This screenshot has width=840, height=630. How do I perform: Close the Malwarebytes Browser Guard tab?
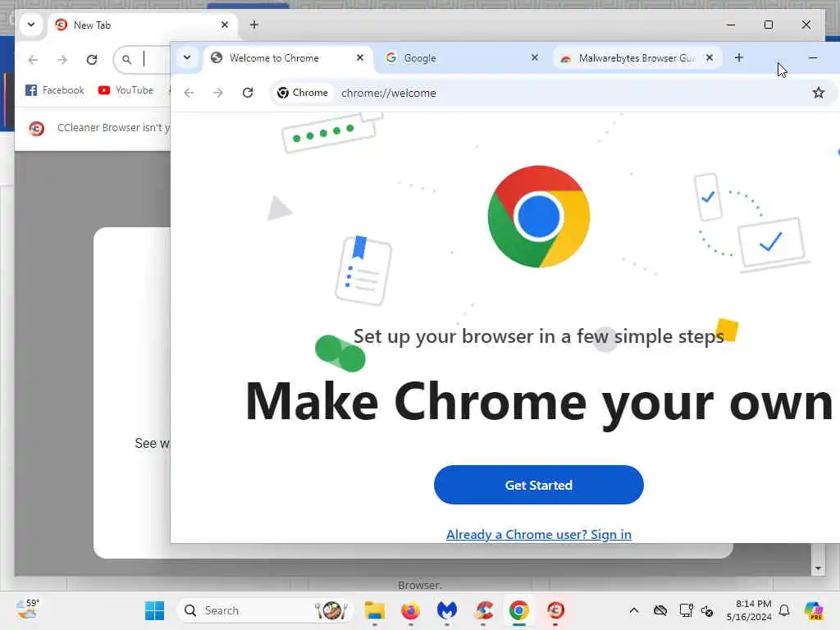[x=710, y=57]
